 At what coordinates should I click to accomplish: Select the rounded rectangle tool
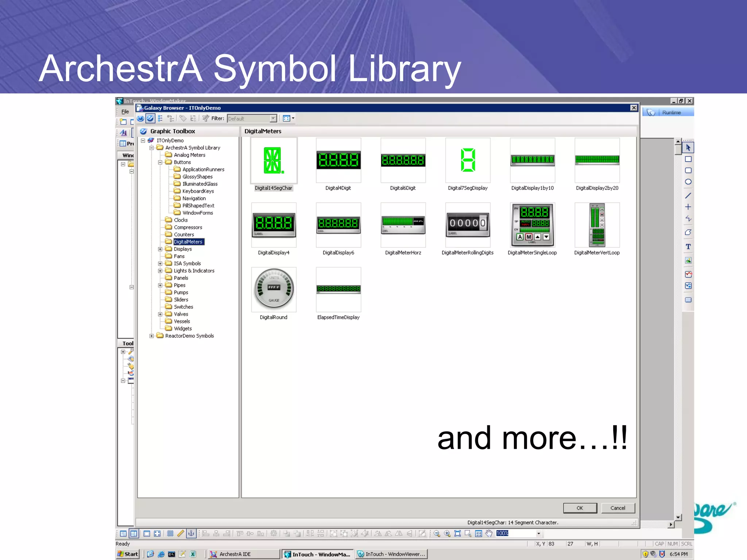[688, 170]
